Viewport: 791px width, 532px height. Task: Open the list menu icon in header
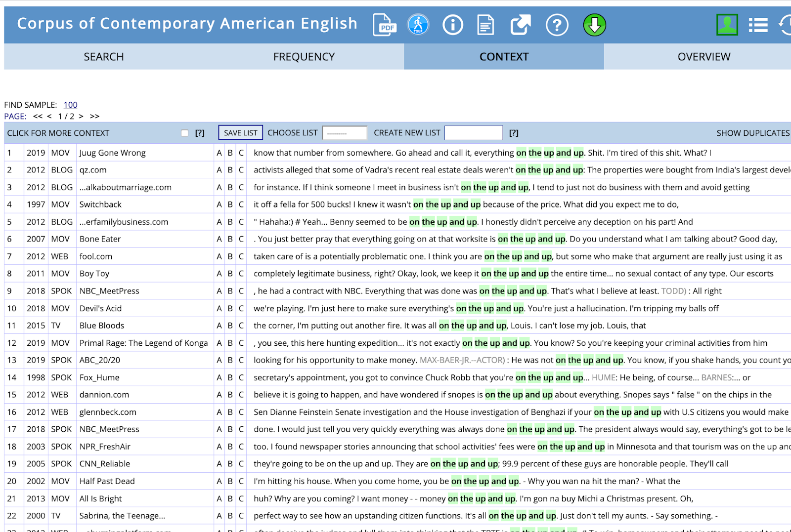click(758, 25)
